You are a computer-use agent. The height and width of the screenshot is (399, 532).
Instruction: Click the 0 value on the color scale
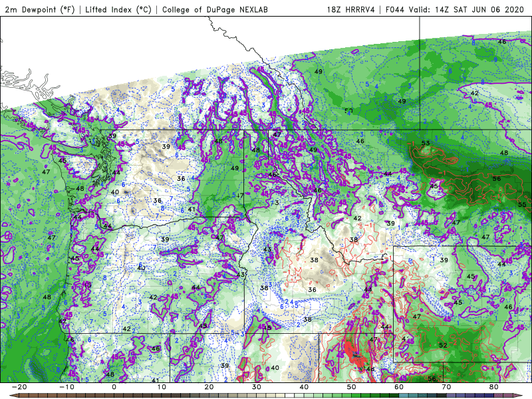pos(114,387)
